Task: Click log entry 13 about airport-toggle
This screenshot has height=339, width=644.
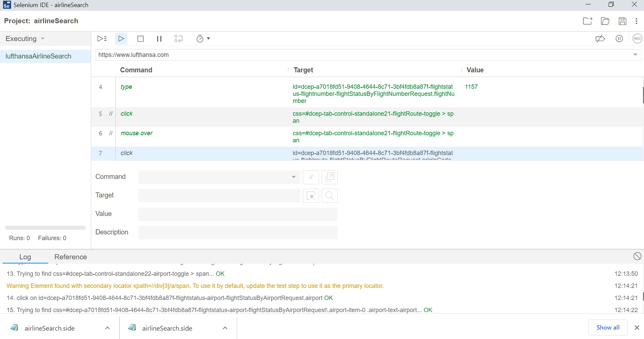Action: click(115, 274)
